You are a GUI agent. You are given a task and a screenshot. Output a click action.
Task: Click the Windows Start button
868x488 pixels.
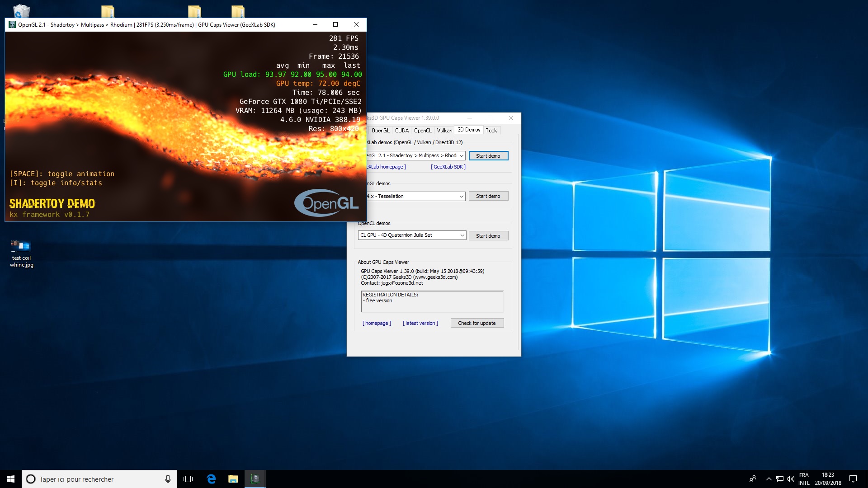(11, 479)
